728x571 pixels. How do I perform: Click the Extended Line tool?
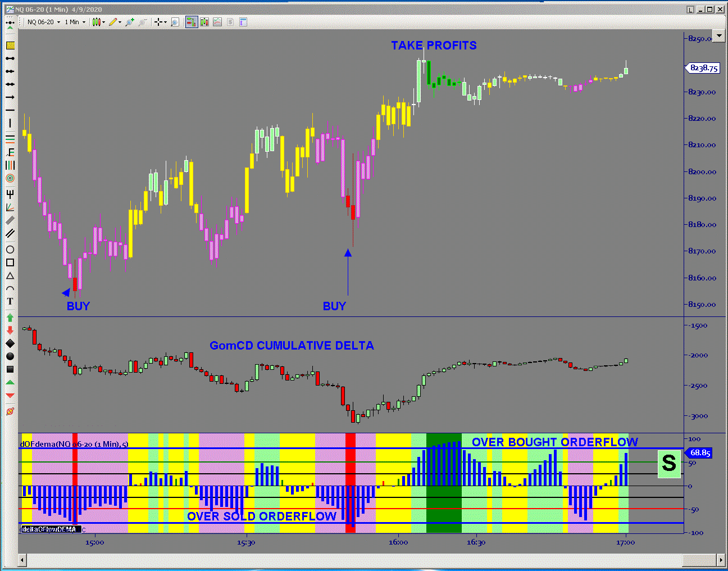tap(10, 84)
